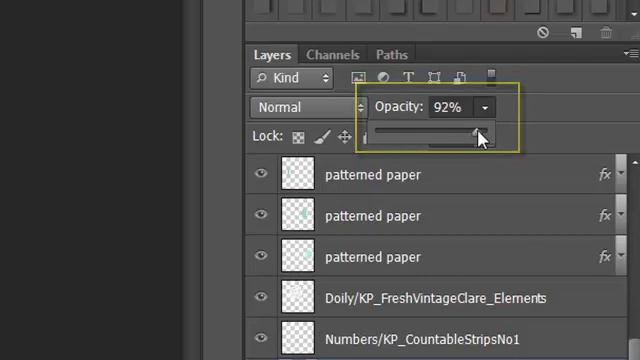
Task: Select second patterned paper layer thumbnail
Action: (298, 214)
